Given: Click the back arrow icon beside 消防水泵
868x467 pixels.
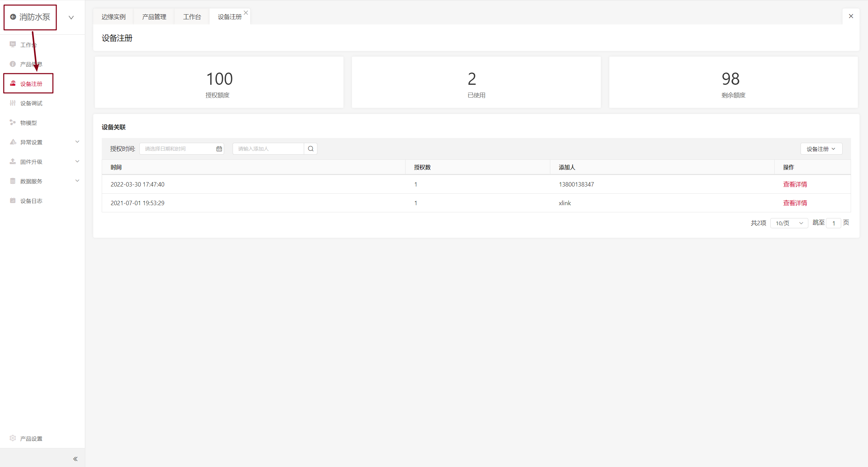Looking at the screenshot, I should point(13,17).
